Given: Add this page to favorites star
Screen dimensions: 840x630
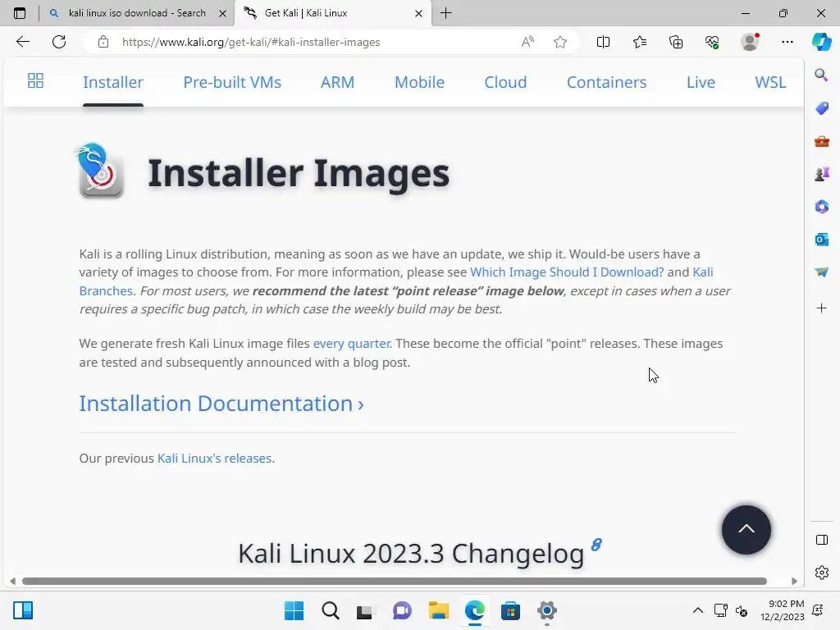Looking at the screenshot, I should (x=560, y=42).
